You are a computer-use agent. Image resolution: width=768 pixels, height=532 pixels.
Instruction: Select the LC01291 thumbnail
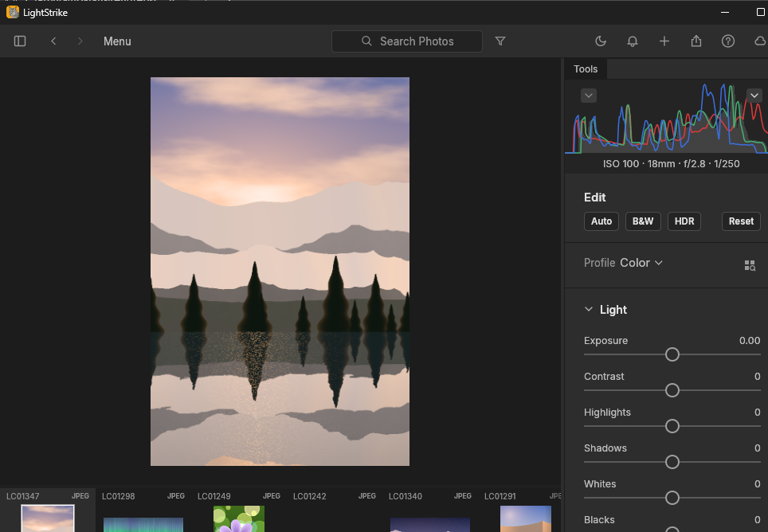click(526, 518)
